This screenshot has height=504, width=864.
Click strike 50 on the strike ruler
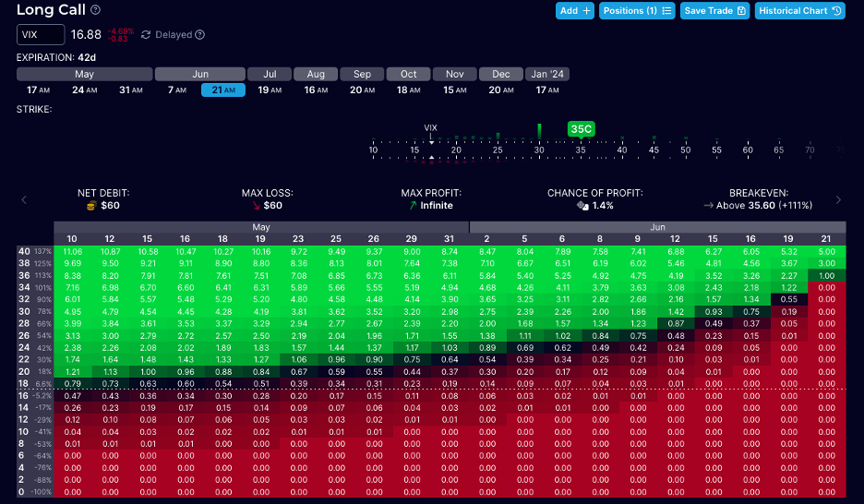point(686,150)
